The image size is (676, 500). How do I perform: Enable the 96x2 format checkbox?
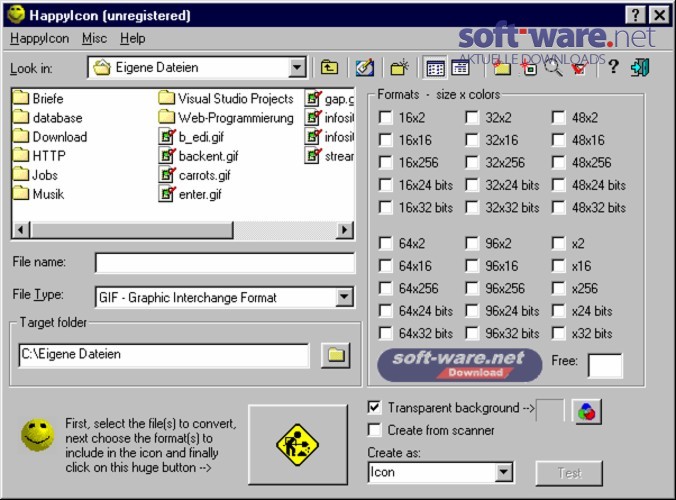[x=472, y=244]
